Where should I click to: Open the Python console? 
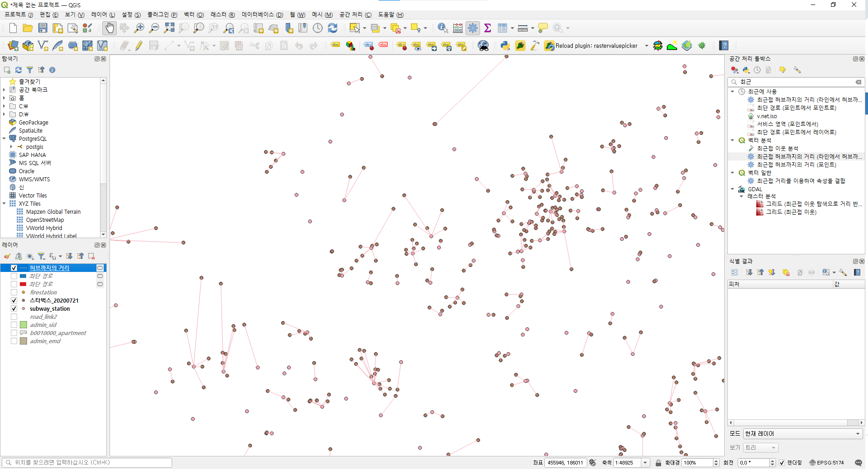tap(505, 46)
